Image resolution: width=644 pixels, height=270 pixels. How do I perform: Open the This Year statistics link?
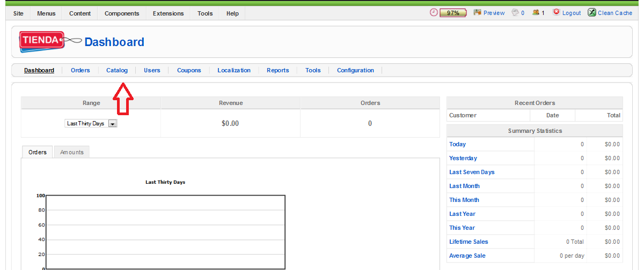tap(462, 228)
